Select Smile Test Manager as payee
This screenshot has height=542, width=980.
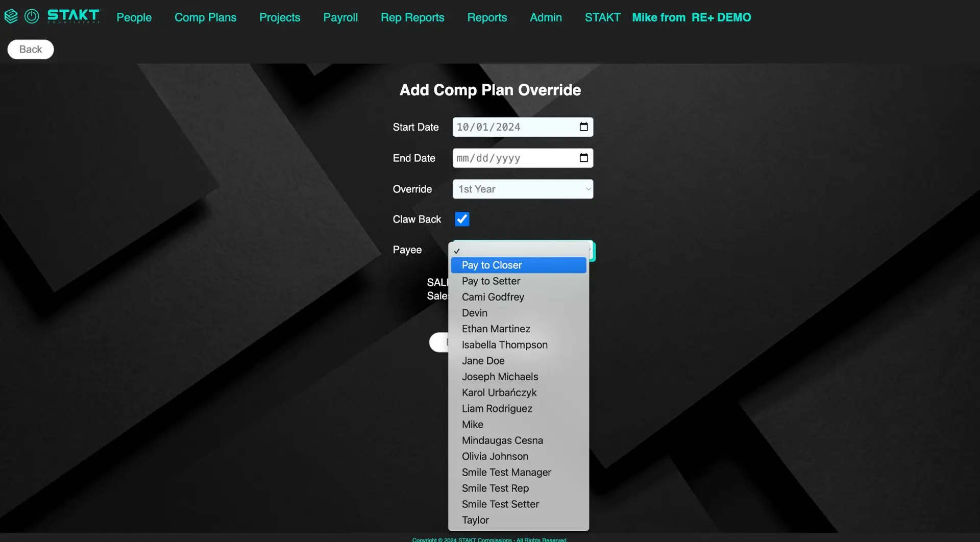[x=519, y=473]
